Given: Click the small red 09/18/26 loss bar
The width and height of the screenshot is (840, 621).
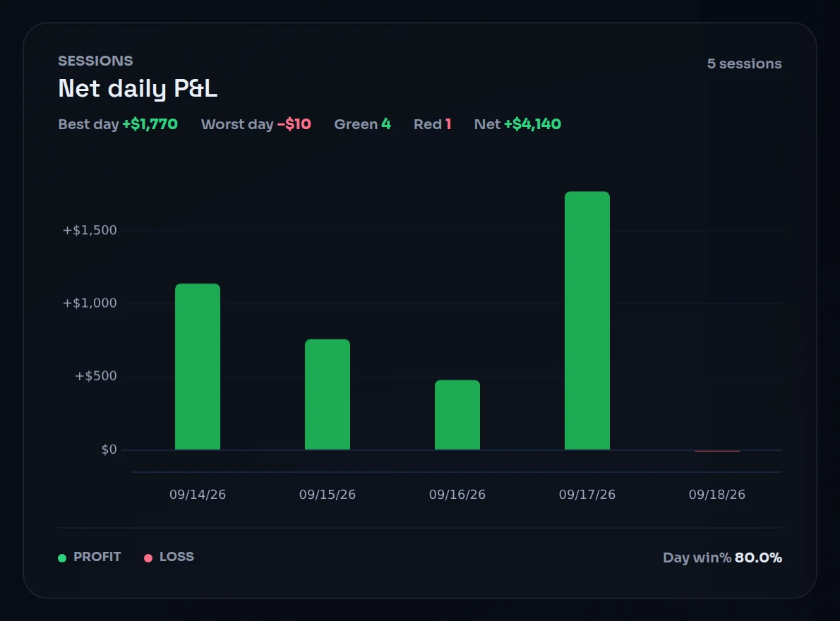Looking at the screenshot, I should [x=716, y=451].
